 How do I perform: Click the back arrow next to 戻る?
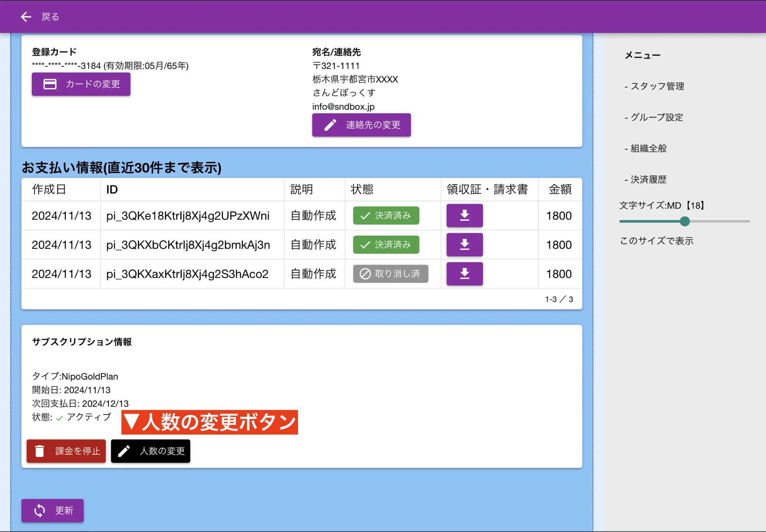25,16
